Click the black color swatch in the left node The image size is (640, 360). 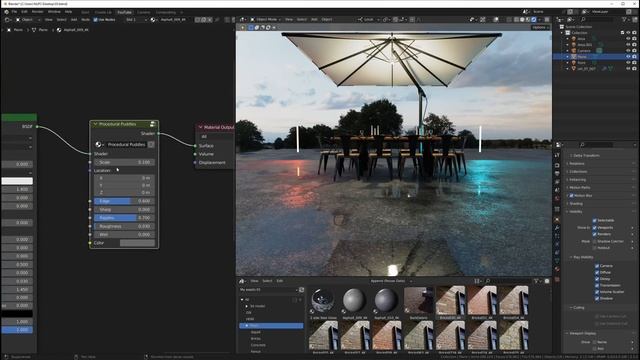(x=17, y=313)
